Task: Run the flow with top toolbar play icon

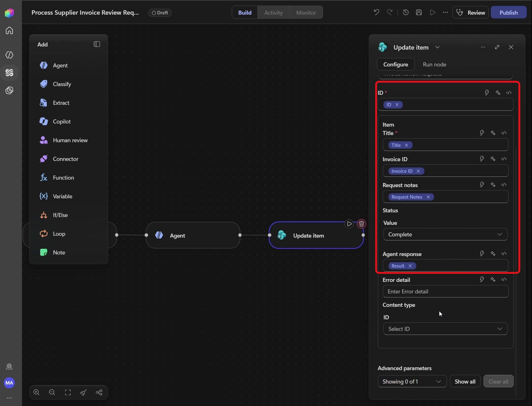Action: pos(432,12)
